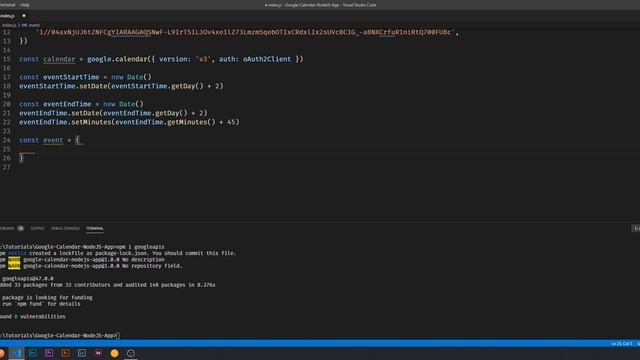
Task: Click the Problems count badge
Action: point(20,229)
